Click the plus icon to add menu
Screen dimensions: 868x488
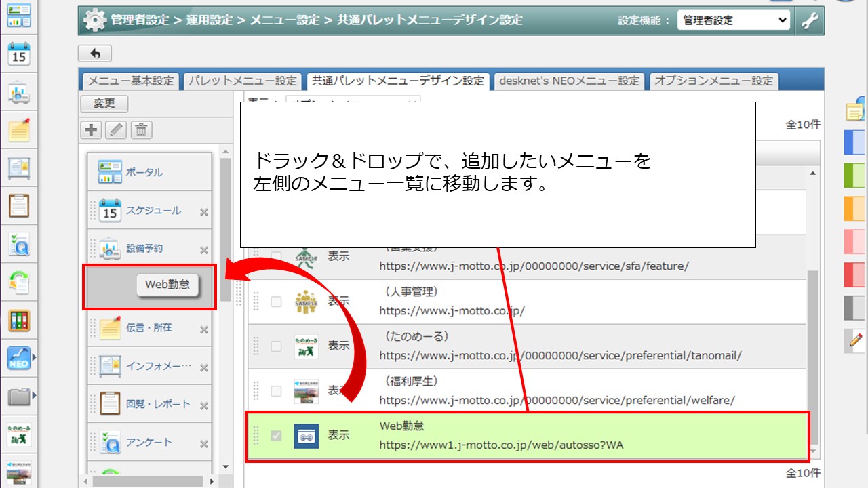(x=91, y=129)
